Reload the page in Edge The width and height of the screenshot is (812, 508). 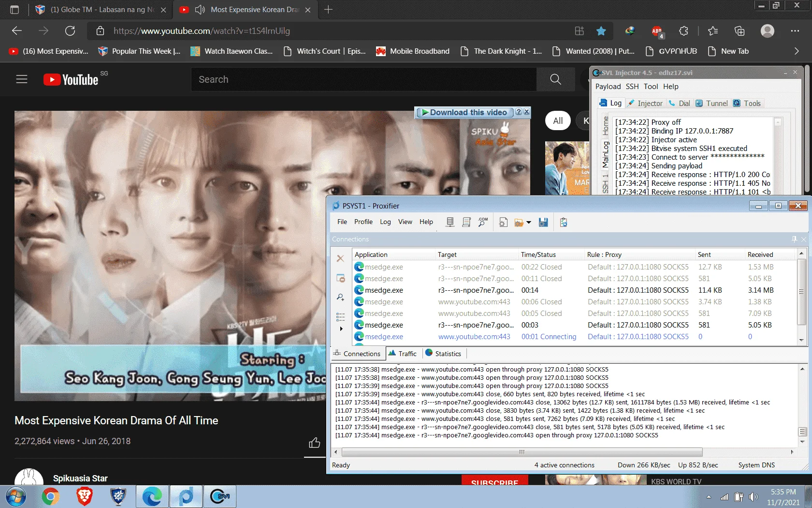click(x=70, y=31)
